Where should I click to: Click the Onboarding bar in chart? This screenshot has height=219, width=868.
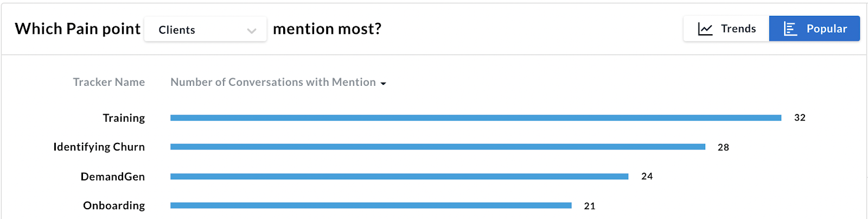click(371, 205)
